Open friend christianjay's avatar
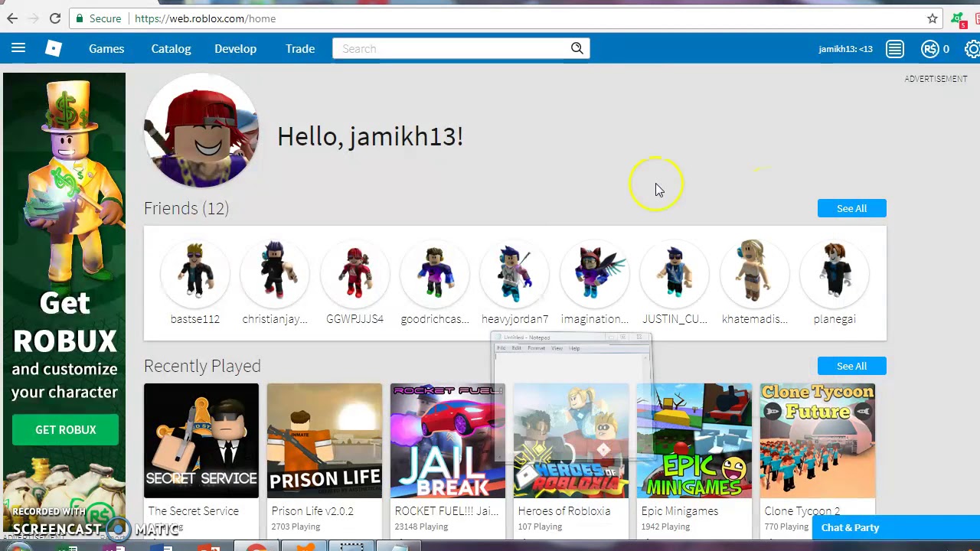 [275, 273]
